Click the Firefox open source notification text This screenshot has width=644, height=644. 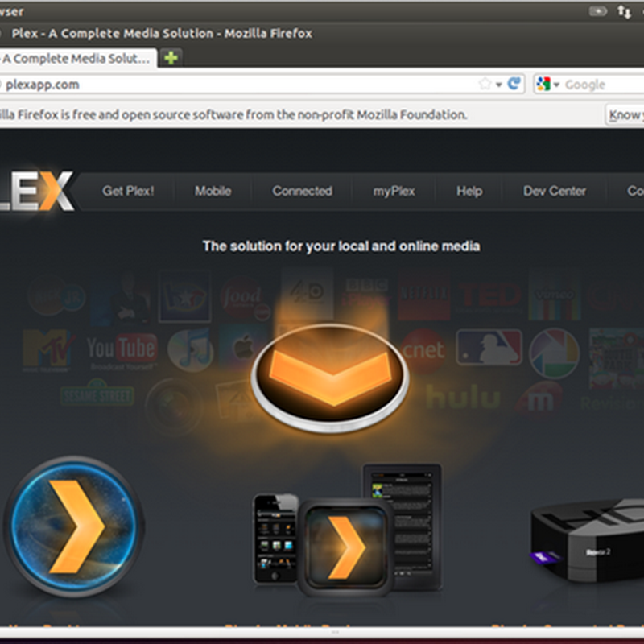[233, 114]
